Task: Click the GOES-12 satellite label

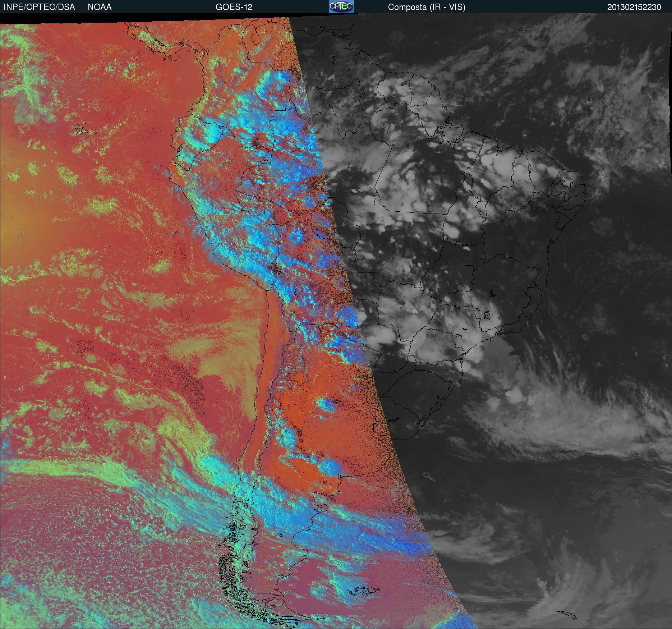Action: 234,7
